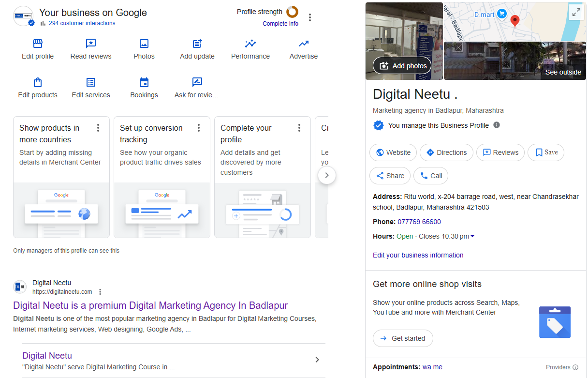Open the Digital Neetu sitelink

47,356
